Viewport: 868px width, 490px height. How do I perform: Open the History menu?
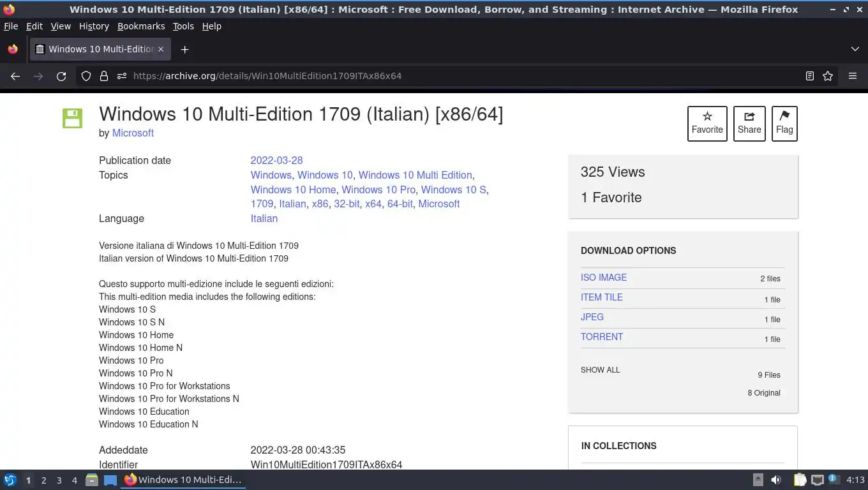[x=94, y=26]
